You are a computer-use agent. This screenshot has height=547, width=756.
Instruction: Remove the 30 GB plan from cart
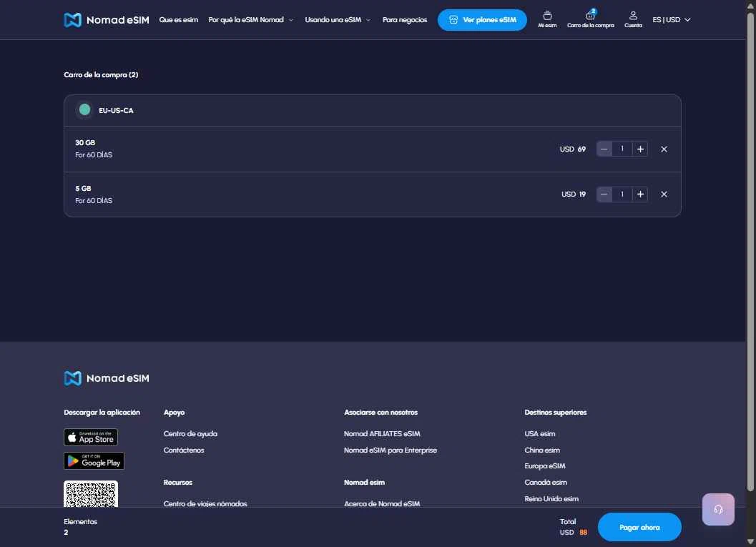pos(664,149)
